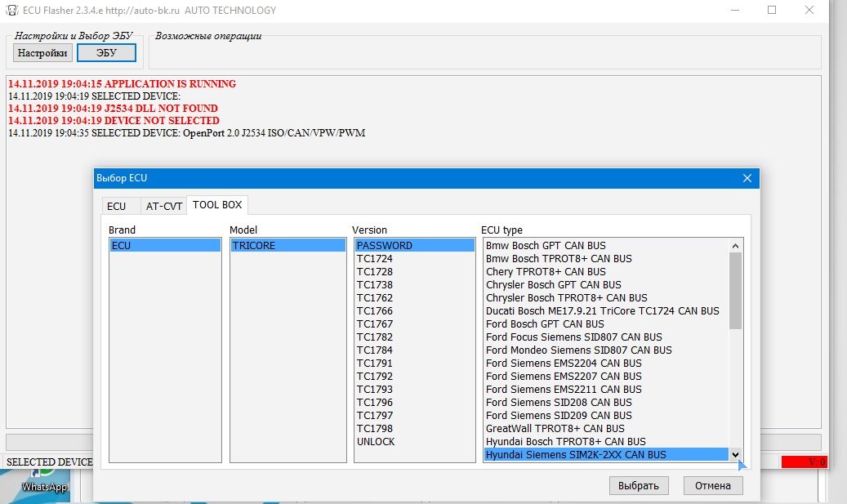The image size is (847, 504).
Task: Choose version TC1792
Action: click(x=374, y=377)
